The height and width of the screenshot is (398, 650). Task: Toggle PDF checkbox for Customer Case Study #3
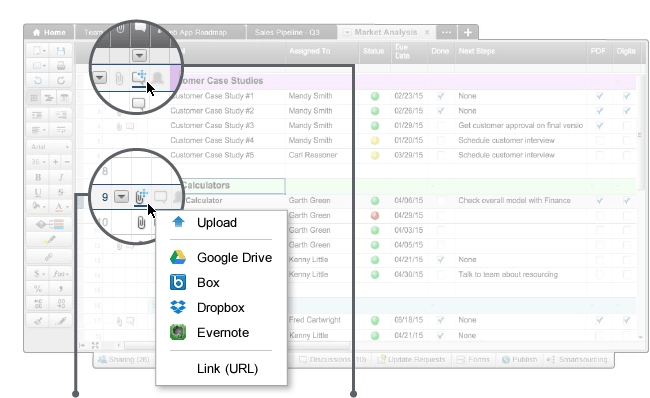click(600, 126)
